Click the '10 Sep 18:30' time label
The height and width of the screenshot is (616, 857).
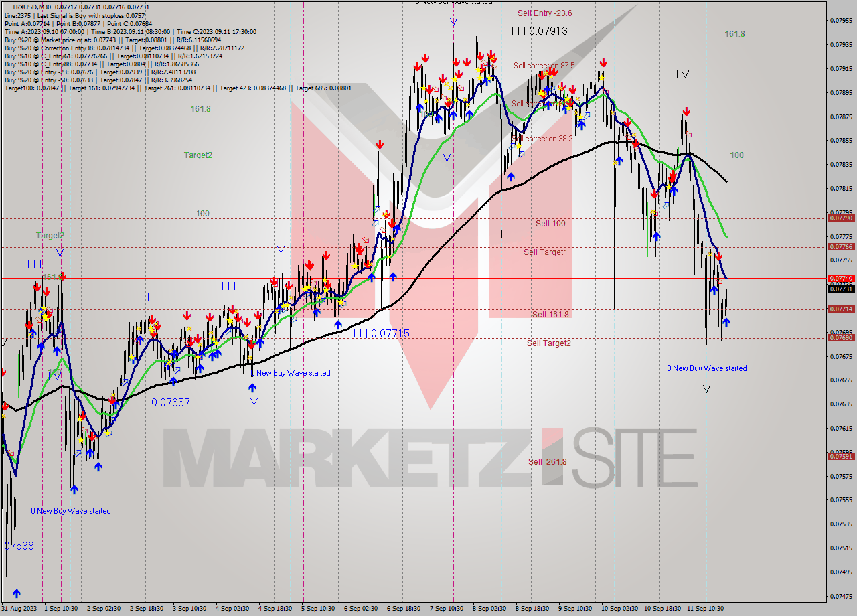coord(661,609)
